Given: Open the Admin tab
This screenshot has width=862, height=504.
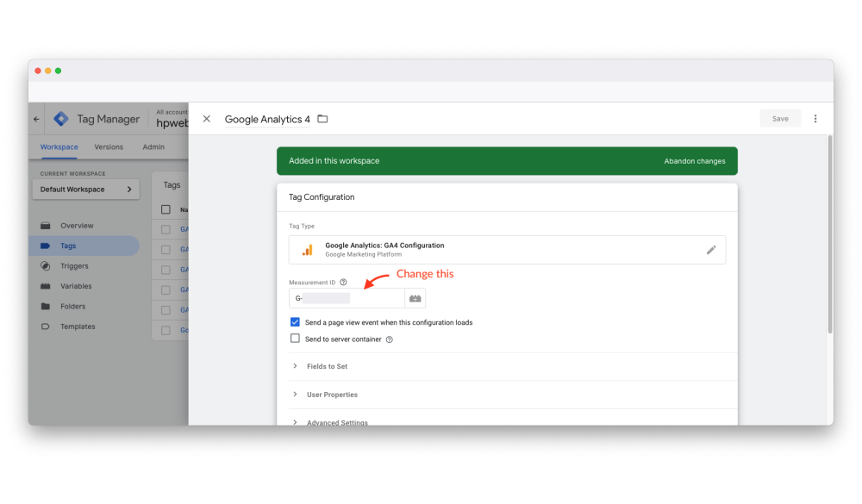Looking at the screenshot, I should (x=153, y=147).
